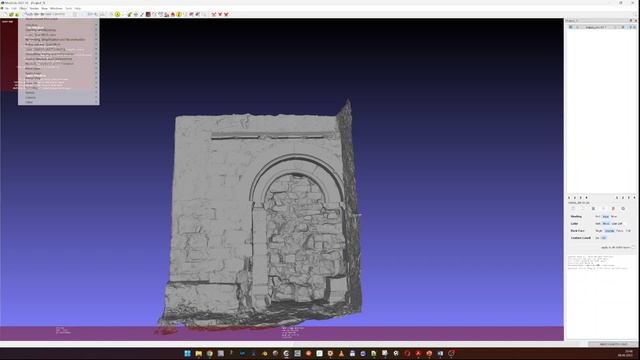Expand Normals, Curvatures and Orientation submenu
Viewport: 640px width, 360px height.
pos(58,64)
